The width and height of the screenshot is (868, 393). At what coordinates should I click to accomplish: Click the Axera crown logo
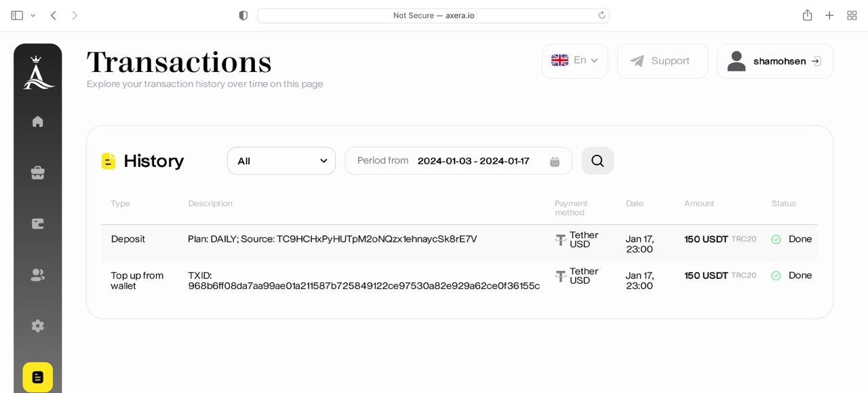pos(38,73)
